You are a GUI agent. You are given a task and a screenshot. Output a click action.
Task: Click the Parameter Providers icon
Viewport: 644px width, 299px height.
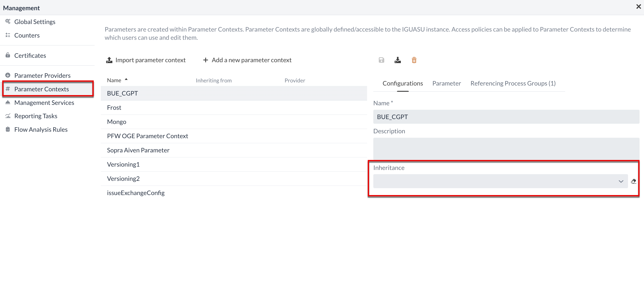[8, 75]
